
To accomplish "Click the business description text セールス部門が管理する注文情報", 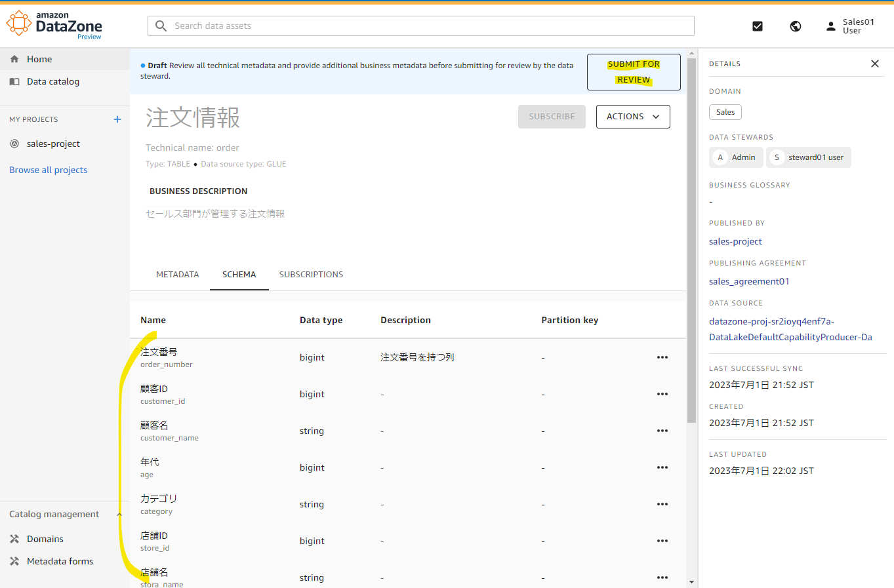I will click(215, 214).
